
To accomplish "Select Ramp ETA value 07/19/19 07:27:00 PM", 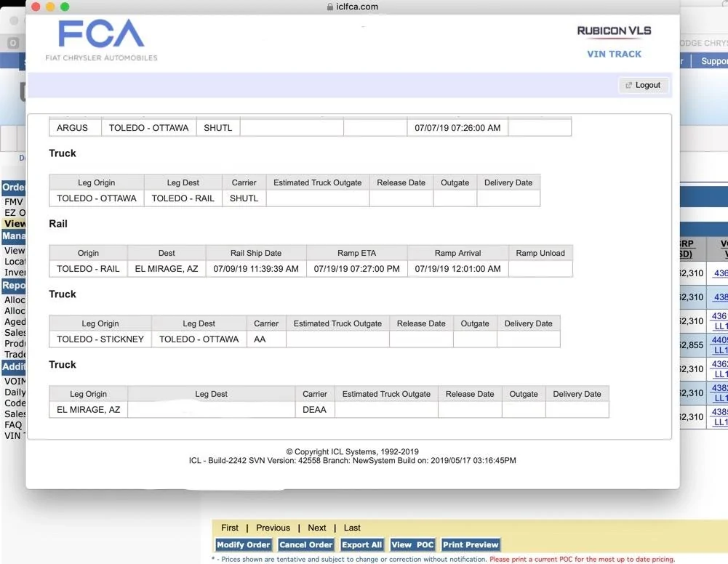I will point(356,268).
